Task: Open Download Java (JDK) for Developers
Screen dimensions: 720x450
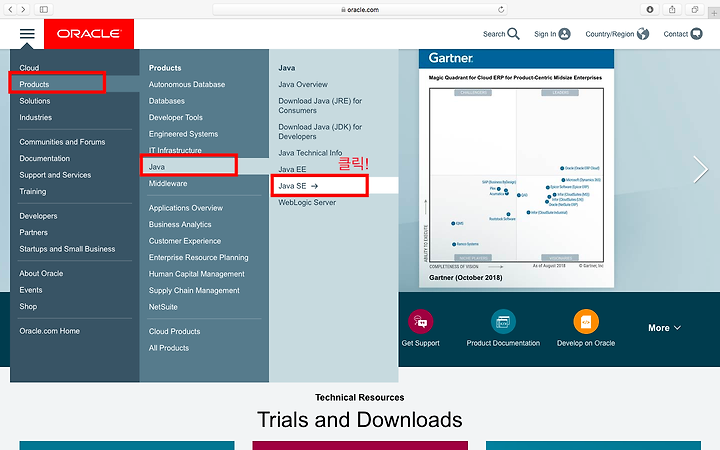Action: (320, 132)
